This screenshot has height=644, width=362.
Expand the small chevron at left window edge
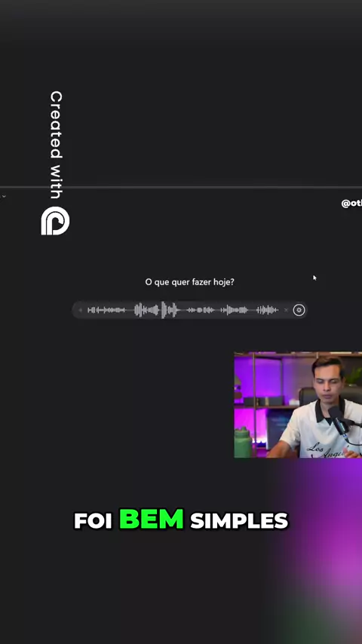pos(3,197)
